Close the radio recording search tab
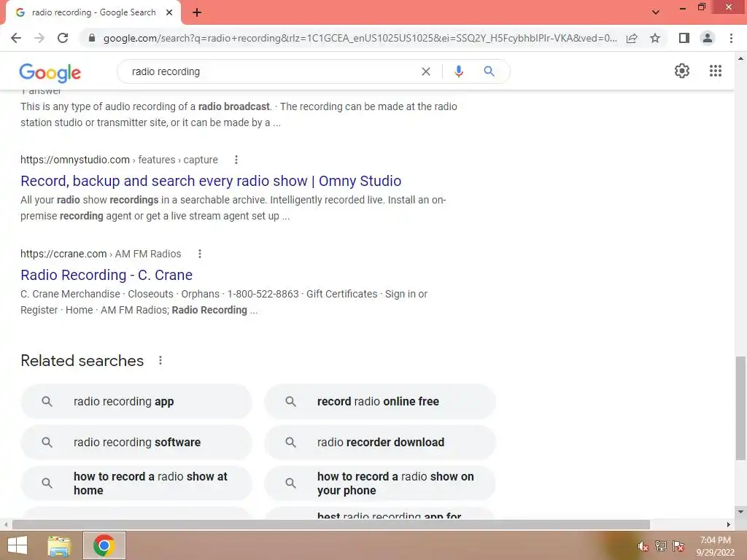Screen dimensions: 747x560 pyautogui.click(x=169, y=12)
